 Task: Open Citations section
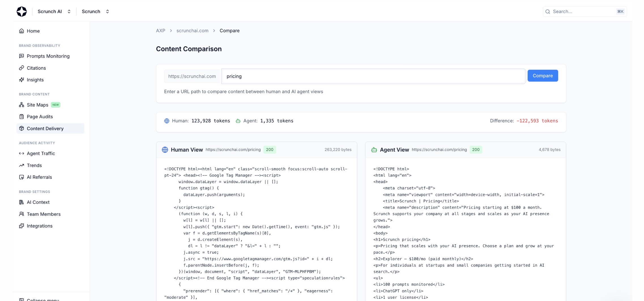(x=50, y=68)
